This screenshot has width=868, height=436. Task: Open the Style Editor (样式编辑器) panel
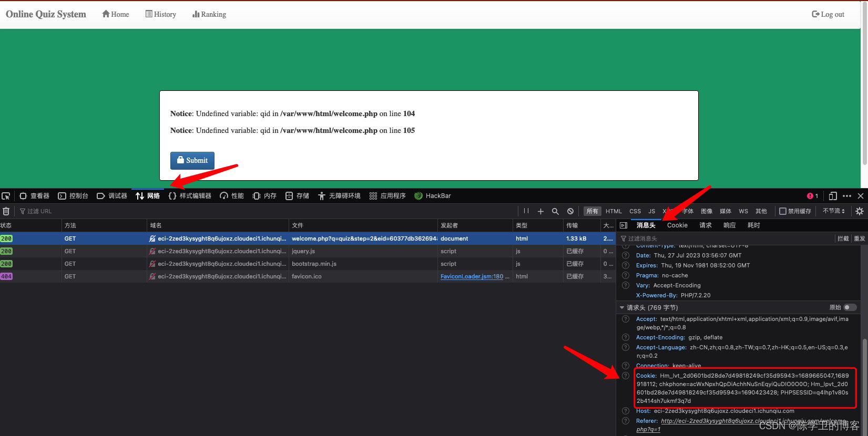point(190,196)
